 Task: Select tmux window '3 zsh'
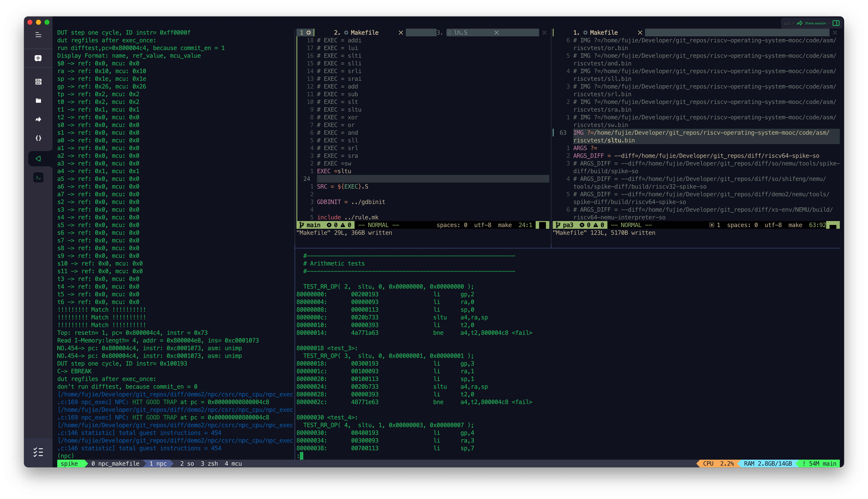click(209, 464)
